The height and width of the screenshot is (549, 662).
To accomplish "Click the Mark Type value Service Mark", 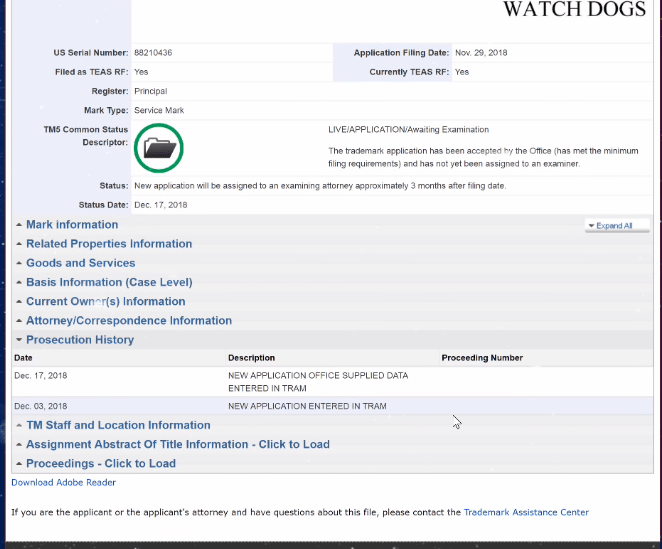I will [x=159, y=111].
